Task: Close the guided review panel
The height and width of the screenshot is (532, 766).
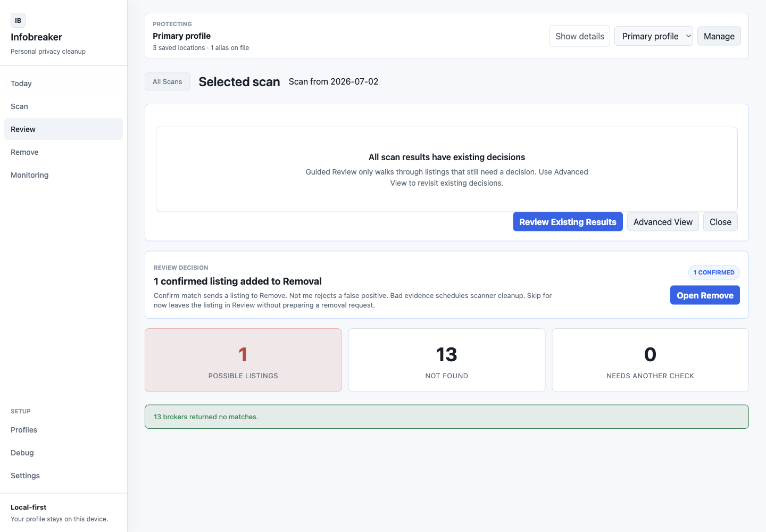Action: point(720,222)
